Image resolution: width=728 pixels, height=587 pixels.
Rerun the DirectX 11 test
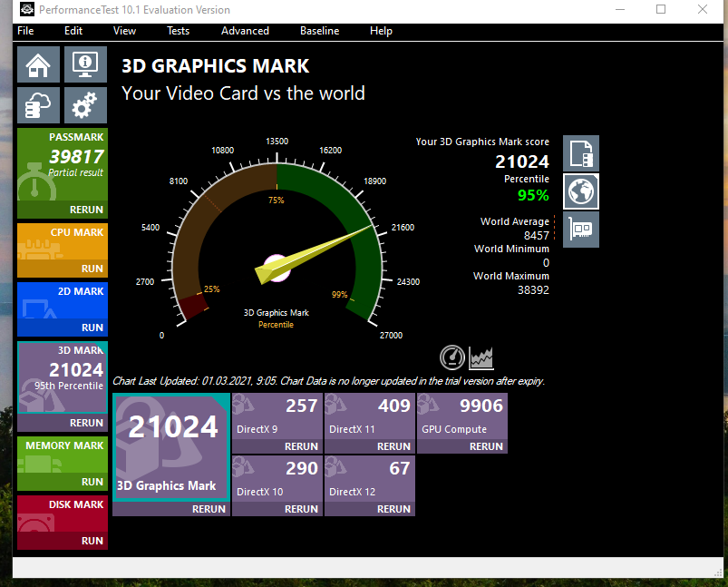coord(370,446)
